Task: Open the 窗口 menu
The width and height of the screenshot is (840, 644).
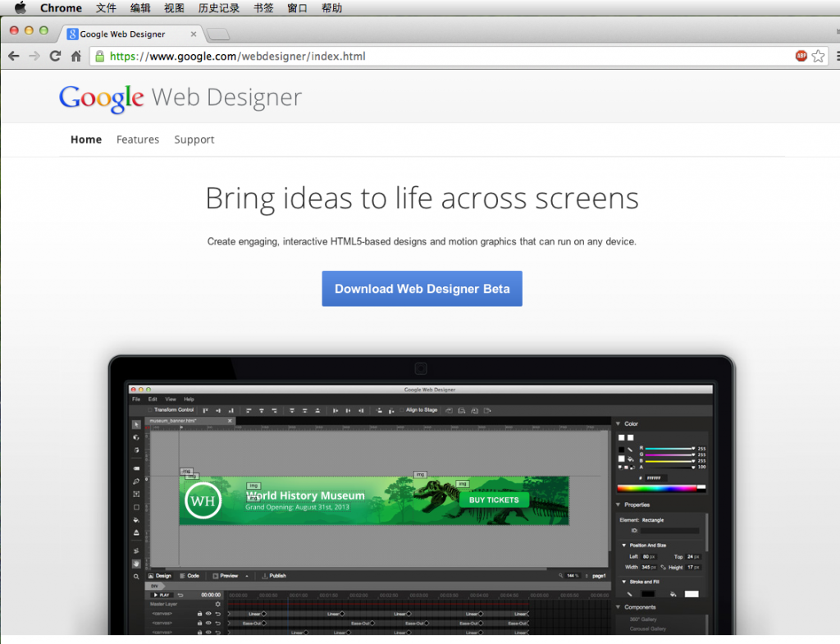Action: (297, 8)
